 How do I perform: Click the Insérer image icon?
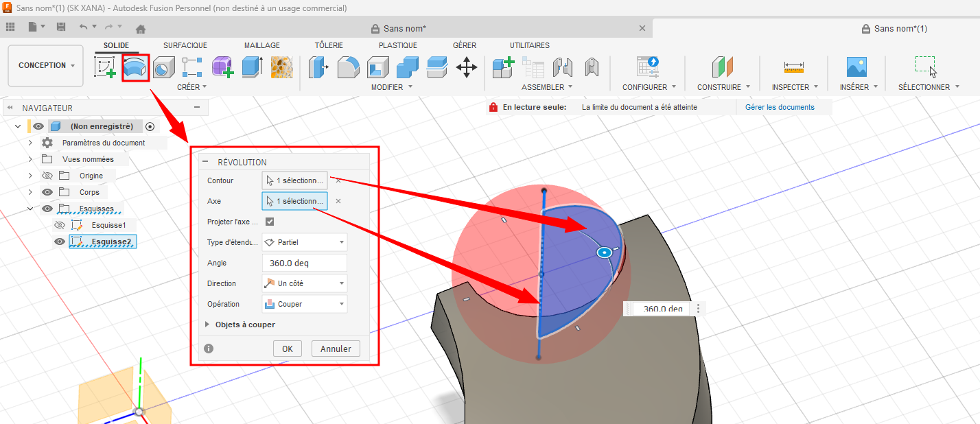pyautogui.click(x=856, y=67)
